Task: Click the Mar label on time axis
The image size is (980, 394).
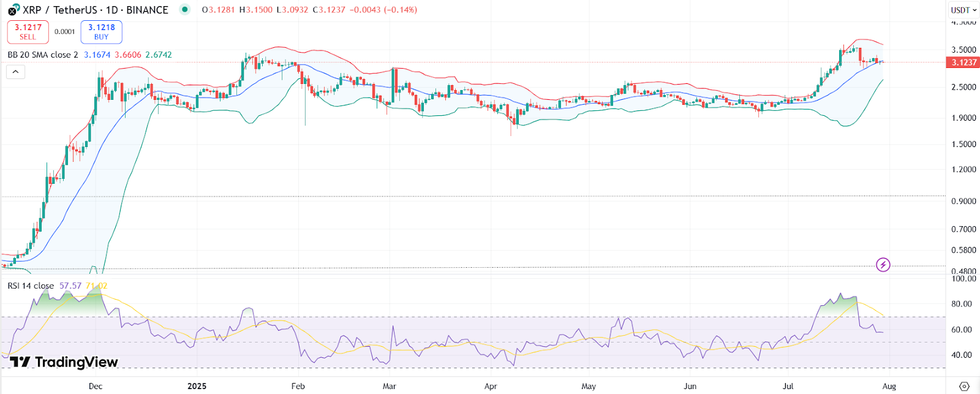Action: (390, 386)
